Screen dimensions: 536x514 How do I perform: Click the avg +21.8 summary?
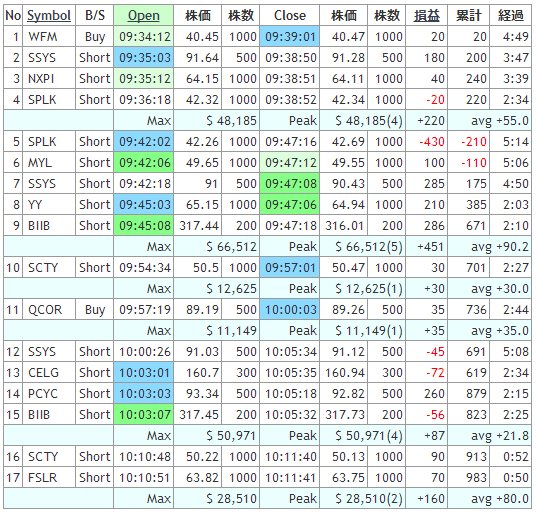coord(500,436)
